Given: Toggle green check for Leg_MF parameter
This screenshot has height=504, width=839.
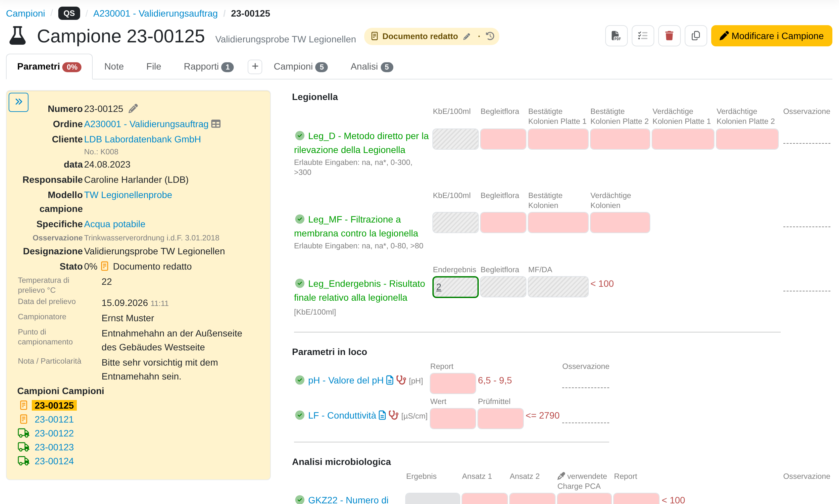Looking at the screenshot, I should (x=299, y=219).
